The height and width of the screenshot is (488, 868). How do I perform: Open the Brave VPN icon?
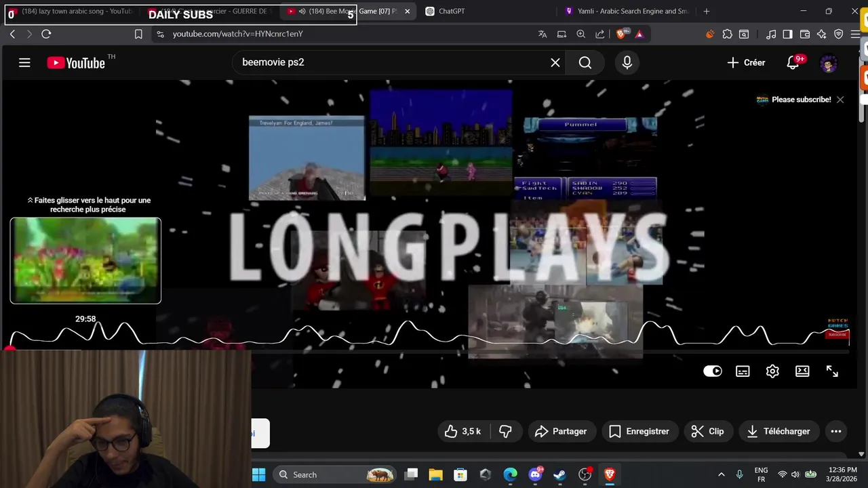(x=838, y=34)
